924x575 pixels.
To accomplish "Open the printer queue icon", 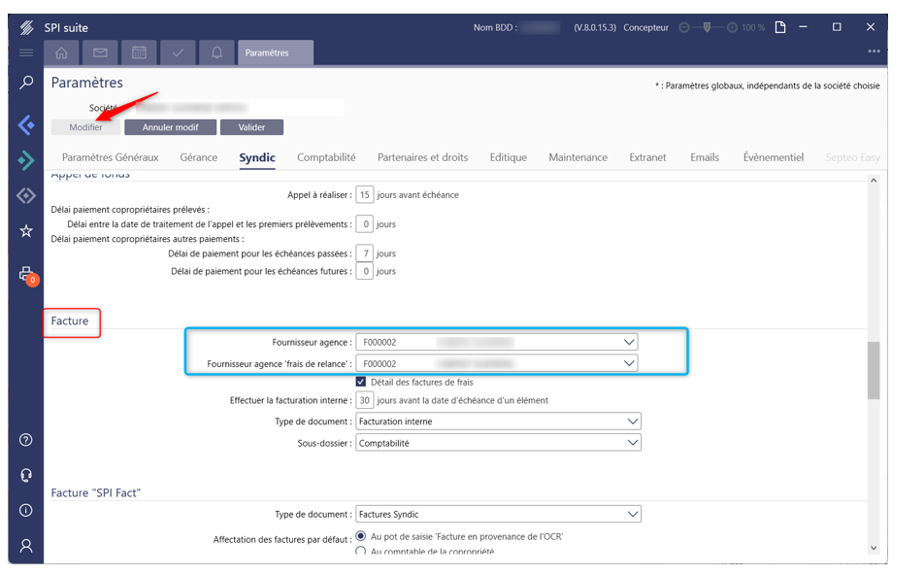I will tap(26, 275).
